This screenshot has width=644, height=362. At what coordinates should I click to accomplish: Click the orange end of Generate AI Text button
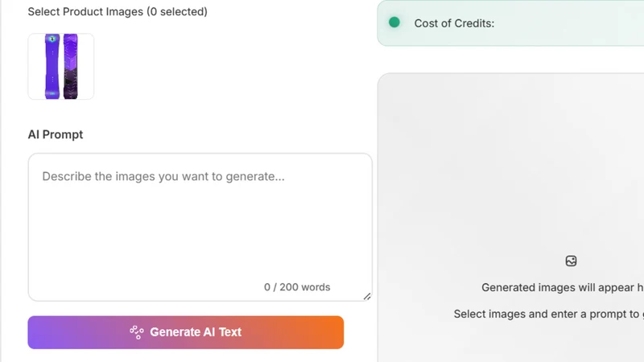324,332
